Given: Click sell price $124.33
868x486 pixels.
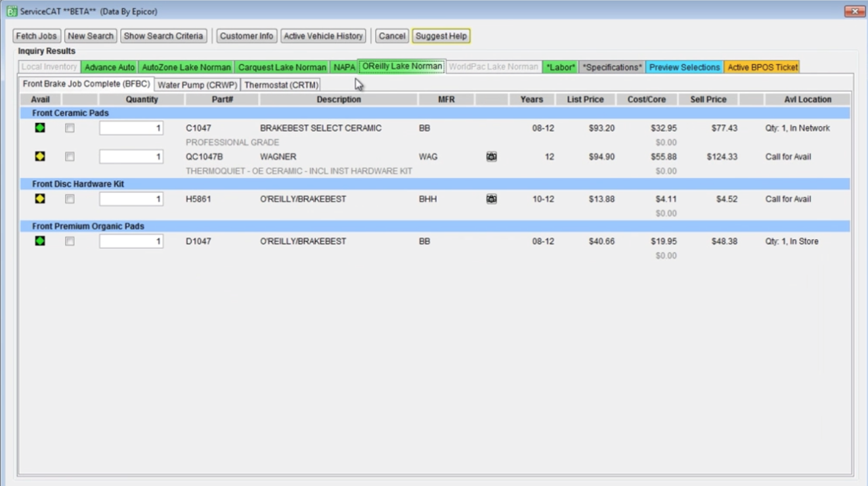Looking at the screenshot, I should point(722,157).
